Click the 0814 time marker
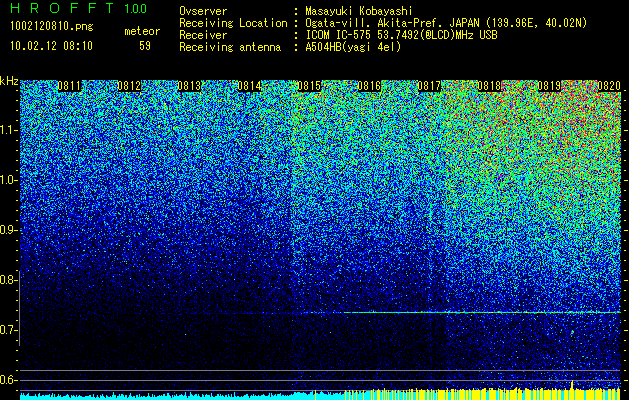The width and height of the screenshot is (629, 400). [250, 86]
